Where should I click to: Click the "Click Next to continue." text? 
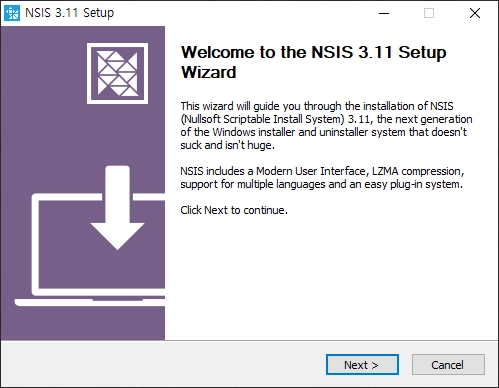[234, 210]
